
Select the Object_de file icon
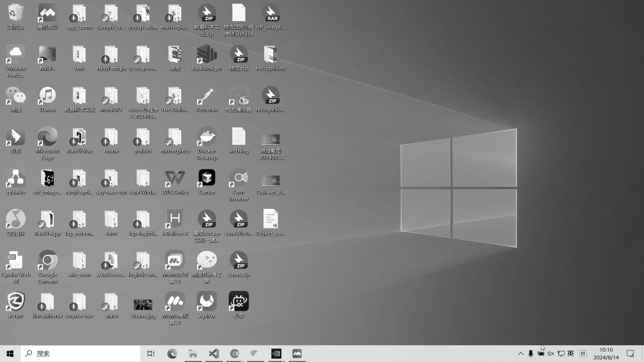pyautogui.click(x=270, y=223)
